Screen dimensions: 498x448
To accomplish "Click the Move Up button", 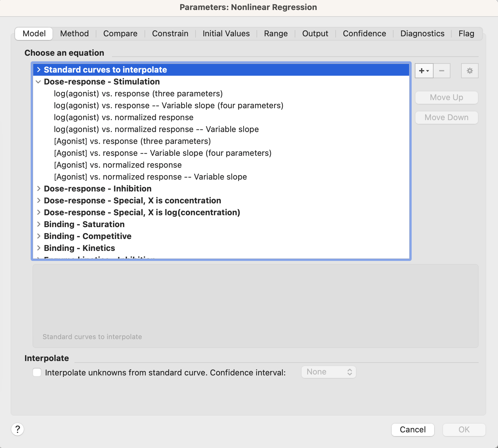I will tap(446, 98).
